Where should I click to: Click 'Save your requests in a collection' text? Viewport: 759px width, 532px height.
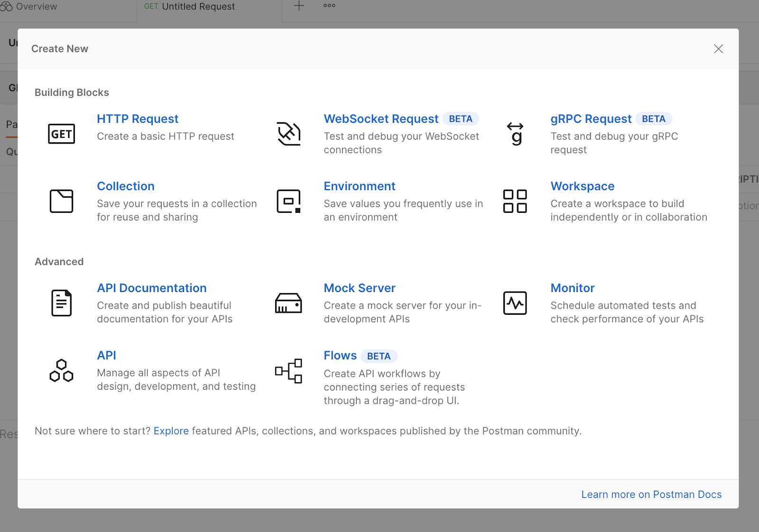click(x=177, y=211)
